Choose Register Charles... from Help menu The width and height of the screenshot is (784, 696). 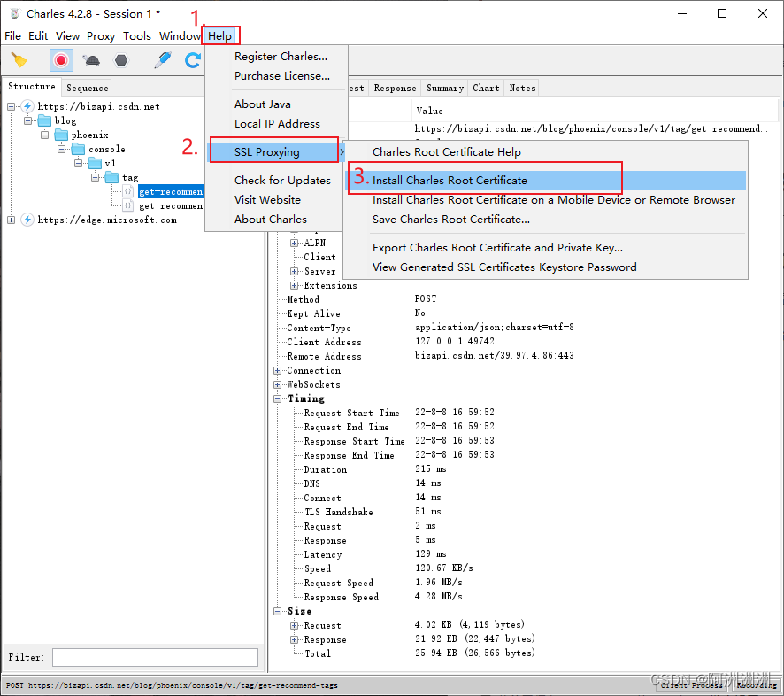(281, 57)
